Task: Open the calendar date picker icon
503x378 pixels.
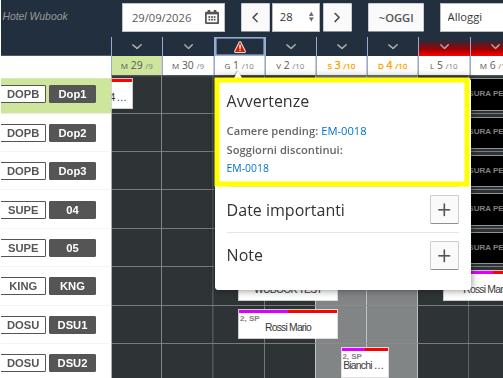Action: click(212, 17)
